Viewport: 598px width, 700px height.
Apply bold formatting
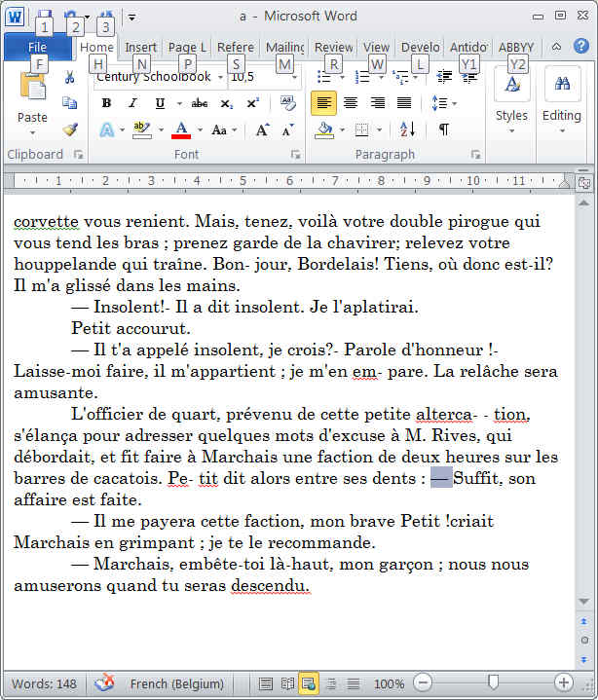[x=106, y=103]
